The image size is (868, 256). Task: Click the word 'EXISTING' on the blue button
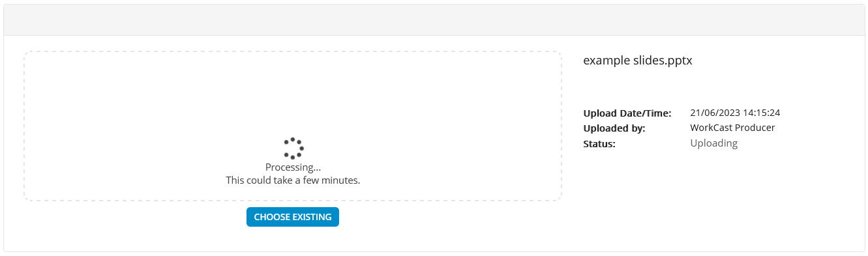pos(311,217)
